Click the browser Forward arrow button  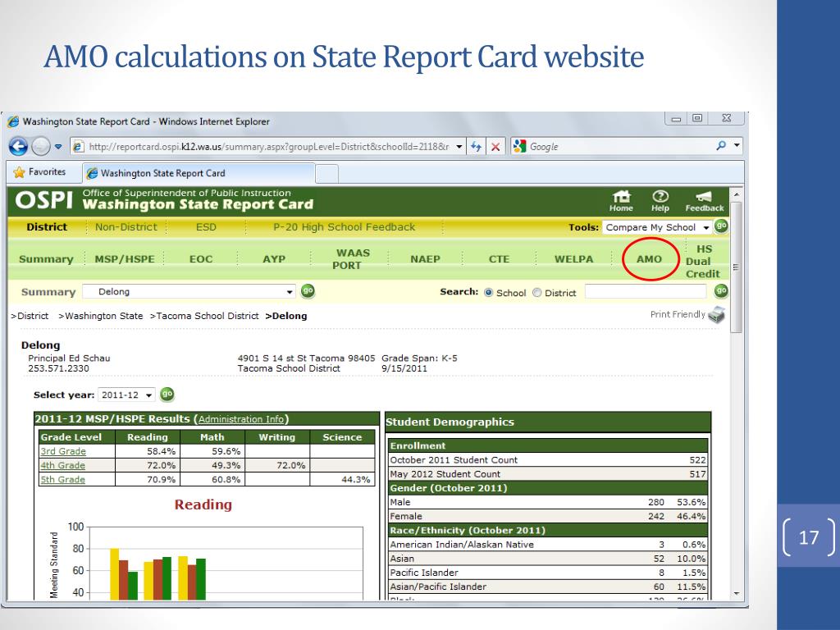(x=41, y=146)
